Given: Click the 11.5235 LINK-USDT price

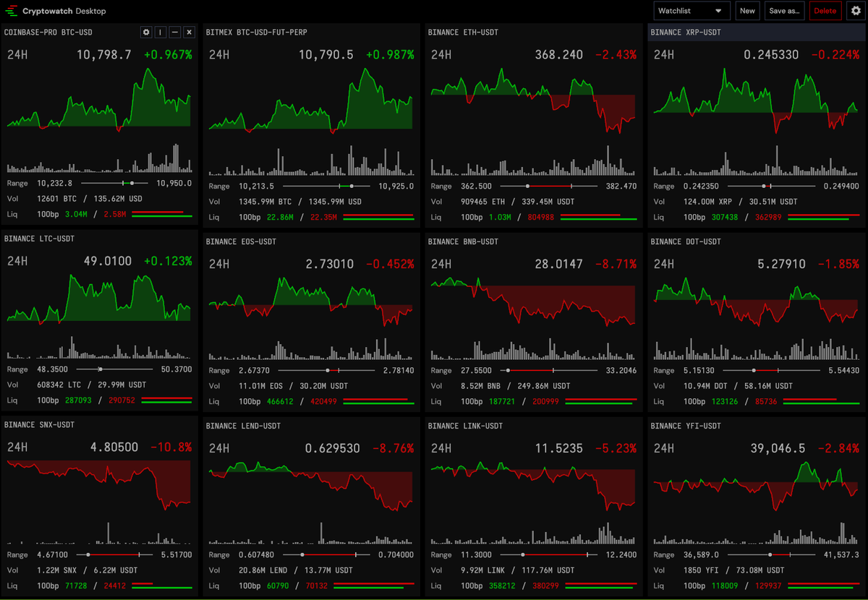Looking at the screenshot, I should click(x=559, y=448).
